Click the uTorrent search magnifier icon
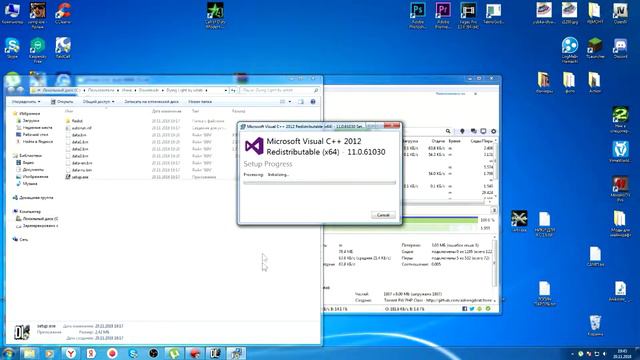Image resolution: width=640 pixels, height=360 pixels. (x=448, y=131)
